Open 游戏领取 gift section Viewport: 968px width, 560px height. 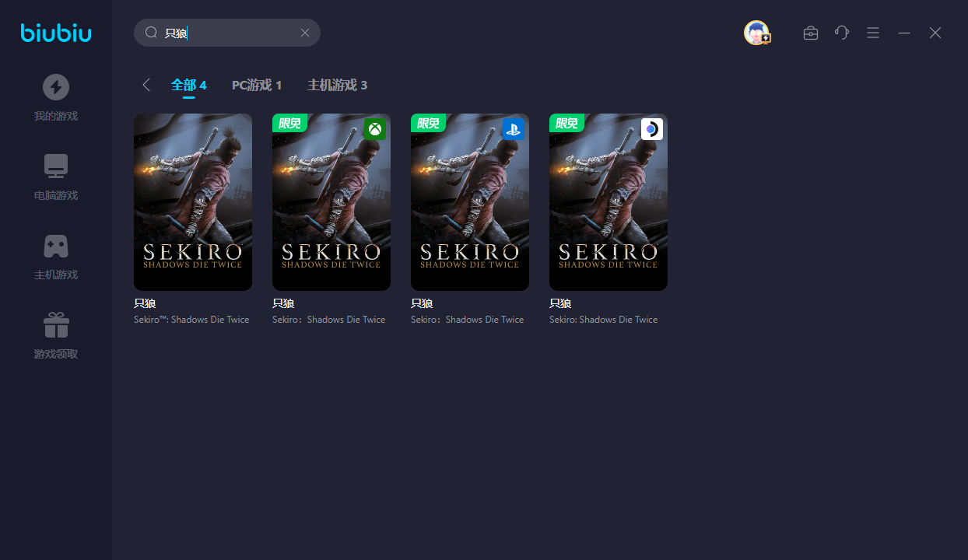coord(56,335)
